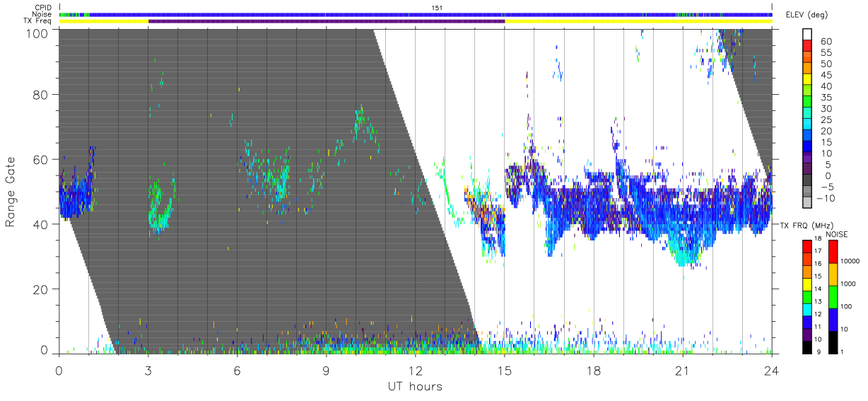Select the black segment of the TX FRQ color bar
The width and height of the screenshot is (868, 401).
click(x=807, y=347)
